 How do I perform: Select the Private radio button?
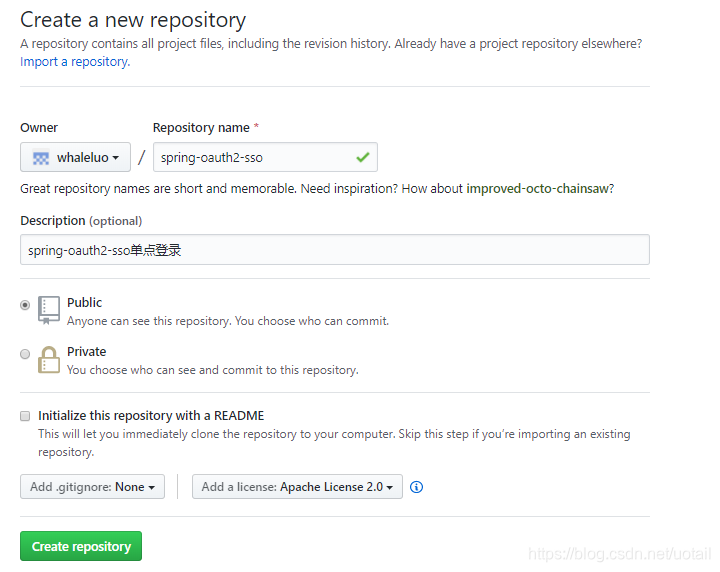pyautogui.click(x=25, y=354)
